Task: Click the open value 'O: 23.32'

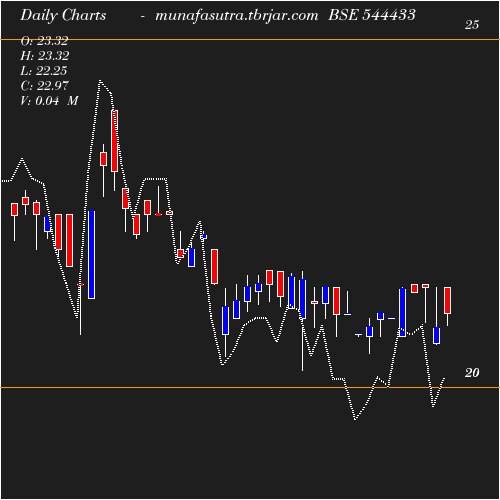Action: [44, 41]
